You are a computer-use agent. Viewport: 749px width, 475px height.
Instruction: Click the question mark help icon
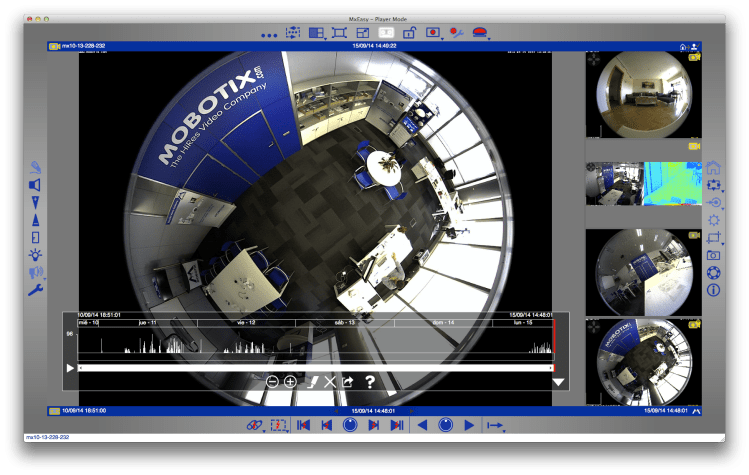click(x=370, y=382)
